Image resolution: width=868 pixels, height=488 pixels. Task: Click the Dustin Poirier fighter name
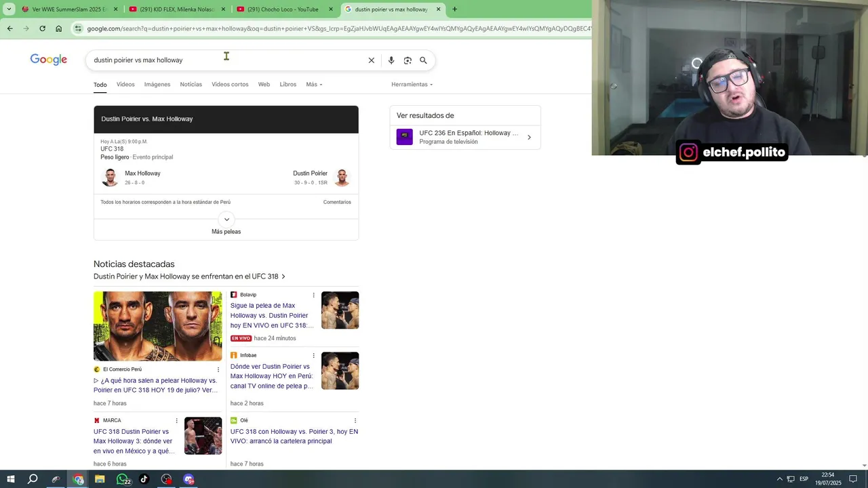pyautogui.click(x=310, y=174)
